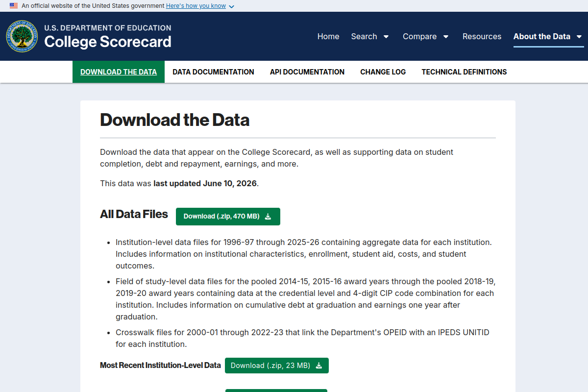
Task: Click the US flag icon in banner
Action: (14, 6)
